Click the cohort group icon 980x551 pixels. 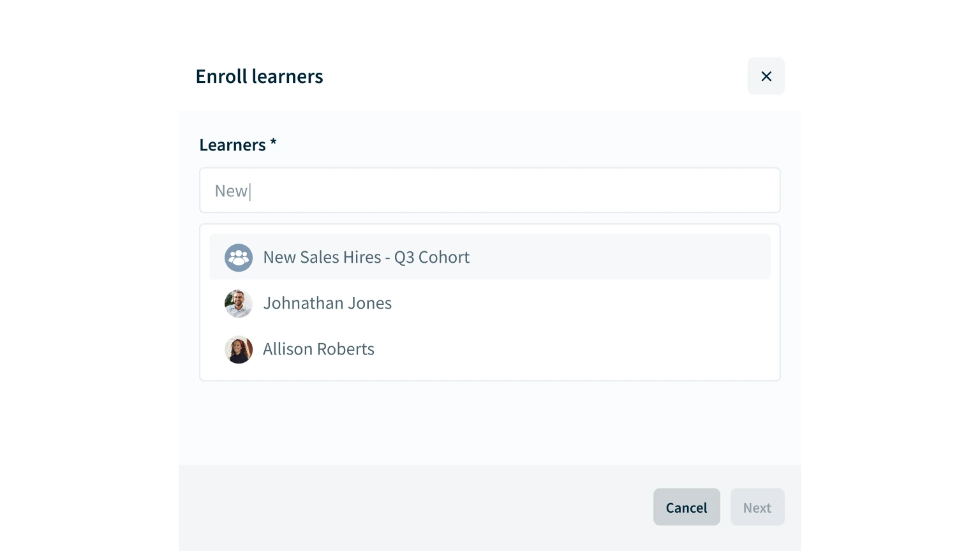pyautogui.click(x=239, y=258)
